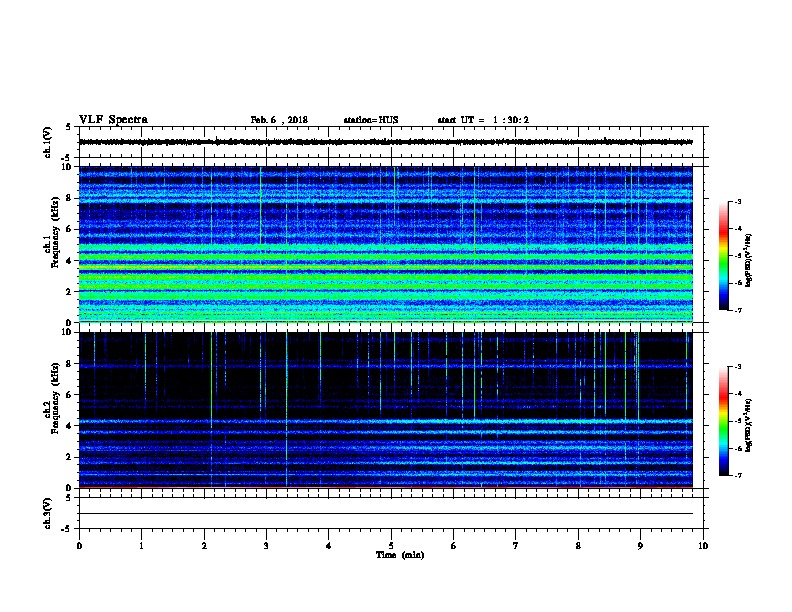Screen dimensions: 792x612
Task: Click the ch.1 voltage waveform trace
Action: pos(385,142)
